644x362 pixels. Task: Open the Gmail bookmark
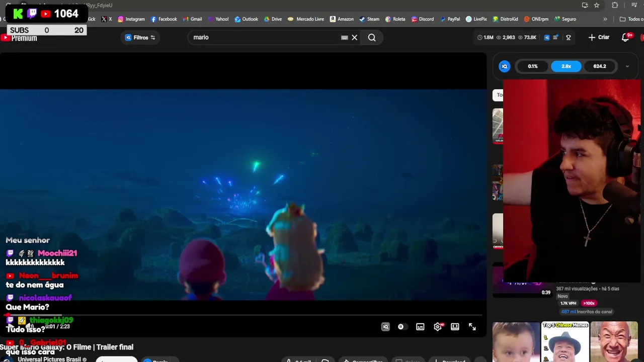point(192,19)
